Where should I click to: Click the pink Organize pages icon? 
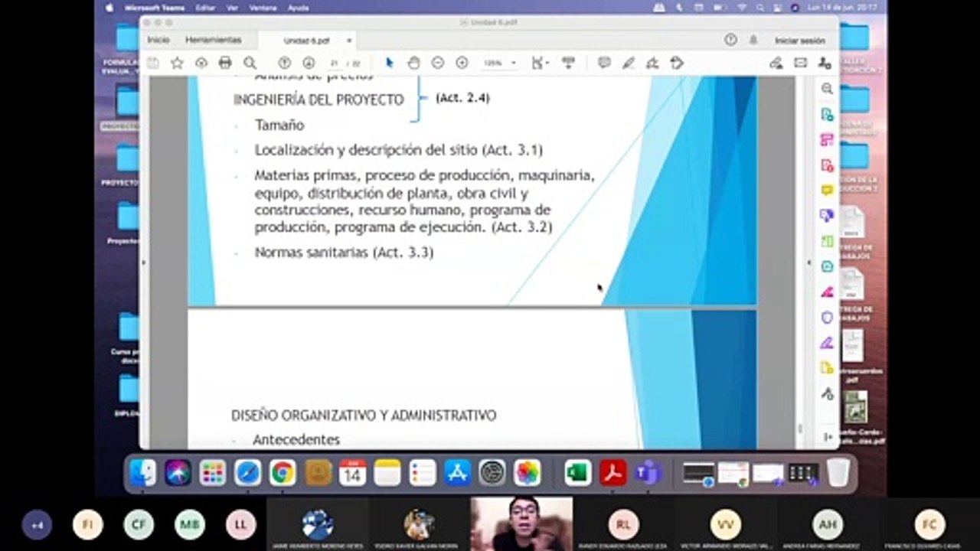pos(827,139)
